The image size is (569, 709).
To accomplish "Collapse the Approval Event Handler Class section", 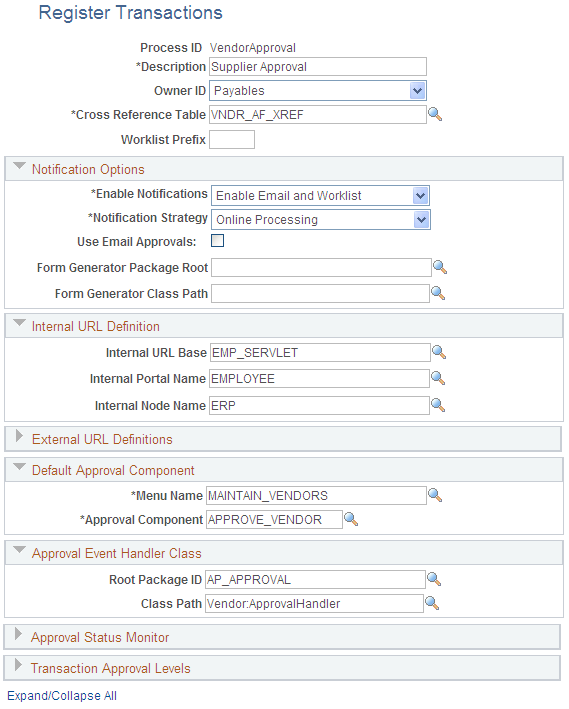I will (x=19, y=550).
